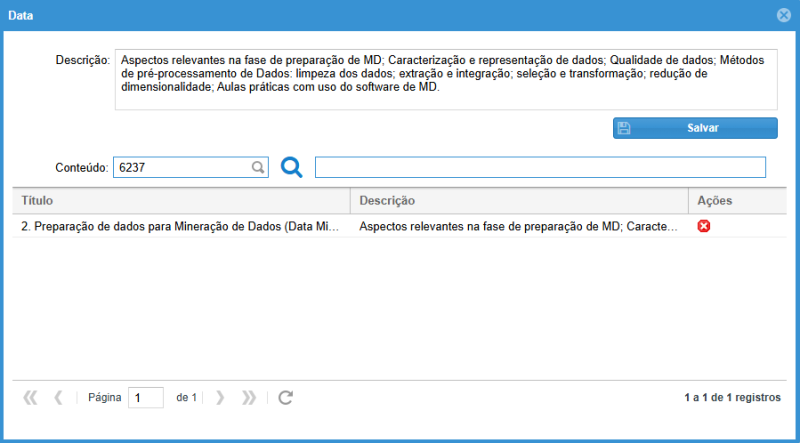This screenshot has height=443, width=800.
Task: Go to the next page
Action: point(220,397)
